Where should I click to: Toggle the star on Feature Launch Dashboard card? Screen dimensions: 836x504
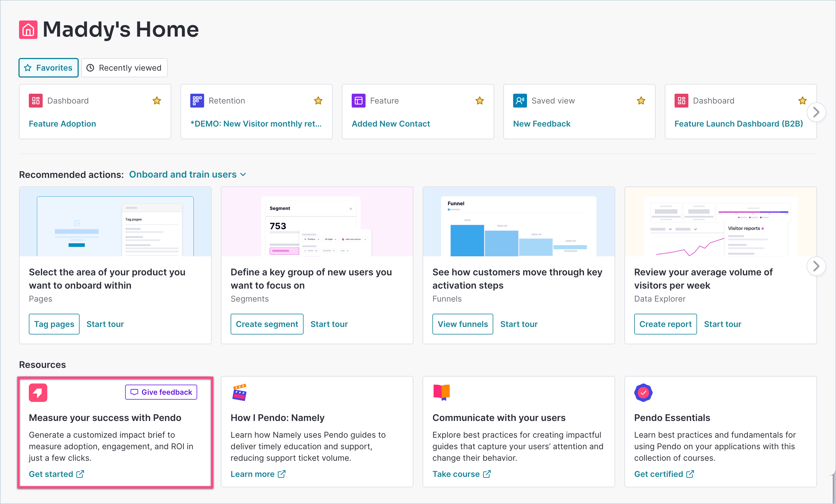tap(802, 101)
